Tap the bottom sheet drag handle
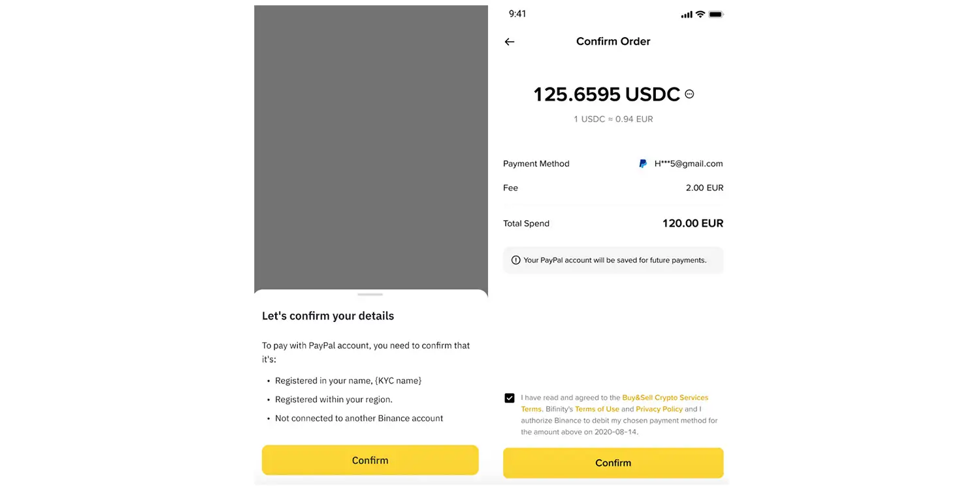 370,295
